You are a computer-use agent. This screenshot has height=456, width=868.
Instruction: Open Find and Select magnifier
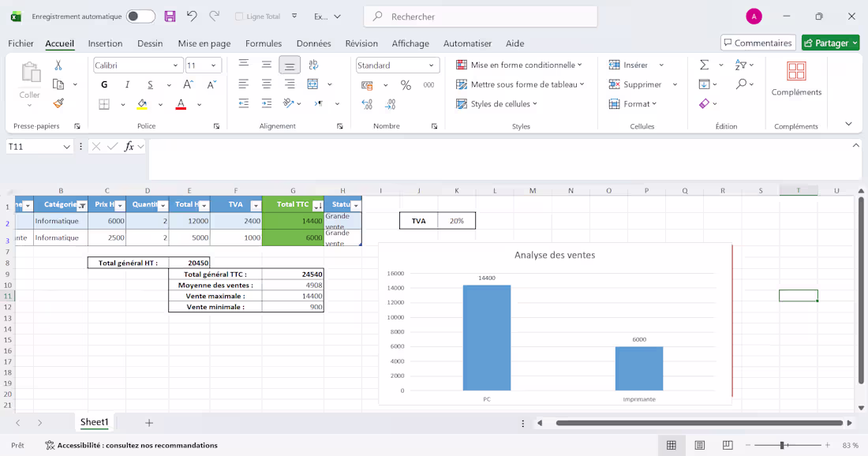pos(741,84)
